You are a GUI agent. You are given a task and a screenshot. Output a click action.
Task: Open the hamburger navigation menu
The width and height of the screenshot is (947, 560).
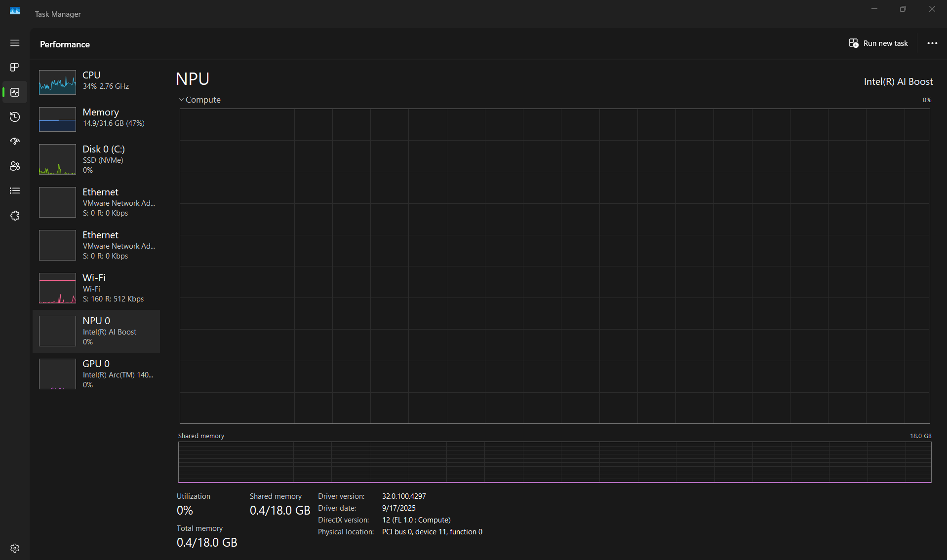tap(15, 43)
